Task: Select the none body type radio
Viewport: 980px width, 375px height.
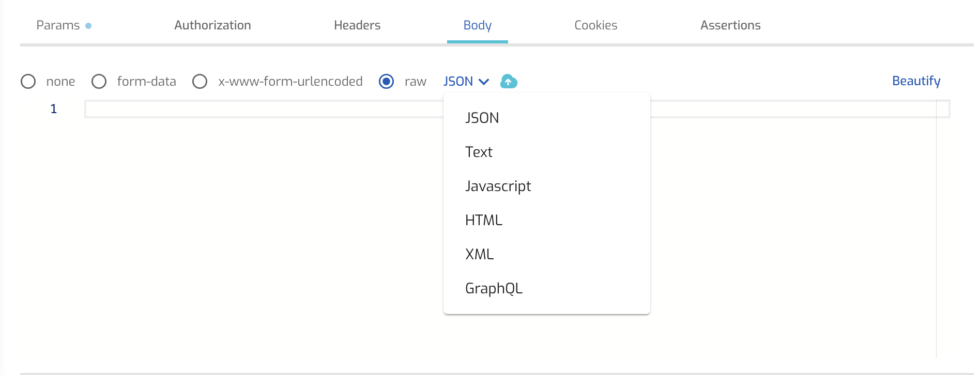Action: pos(28,82)
